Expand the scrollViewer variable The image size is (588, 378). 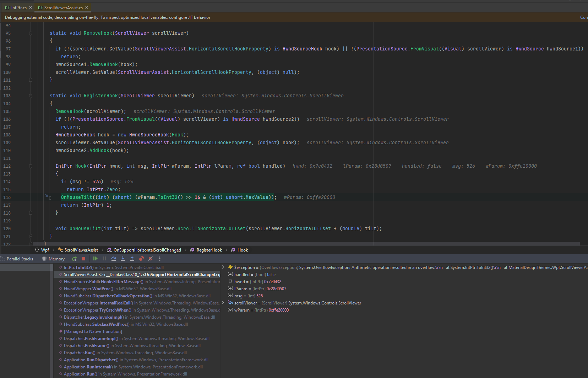coord(223,303)
